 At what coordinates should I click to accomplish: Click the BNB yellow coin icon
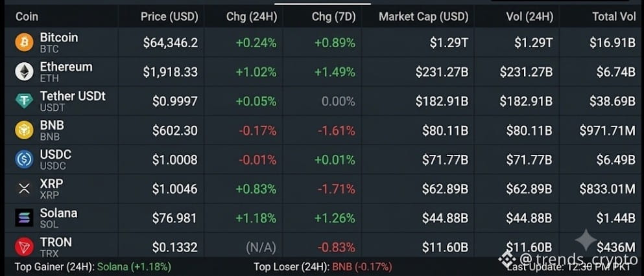coord(24,130)
